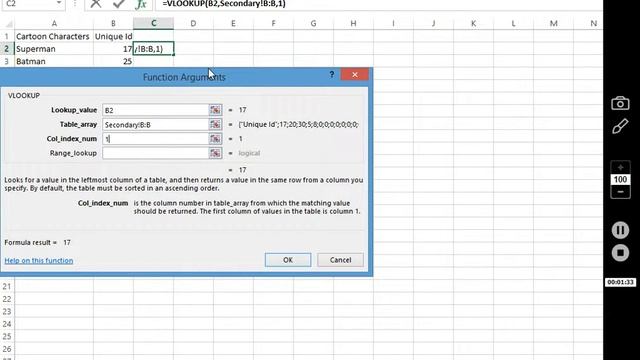The width and height of the screenshot is (640, 360).
Task: Click the Name Box showing C2
Action: 29,3
